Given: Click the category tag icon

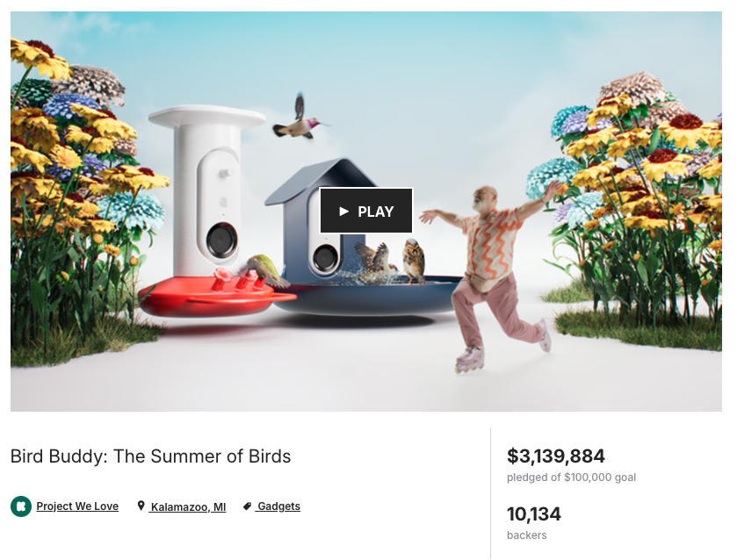Looking at the screenshot, I should click(x=247, y=506).
